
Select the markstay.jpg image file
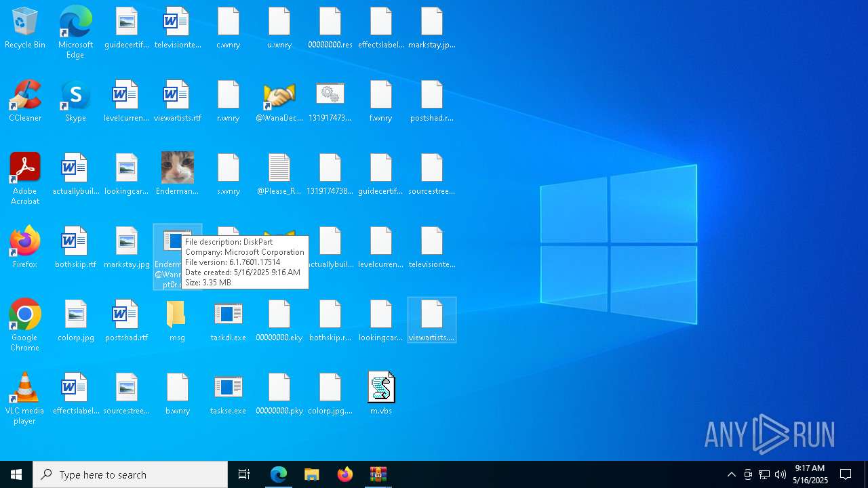[127, 248]
